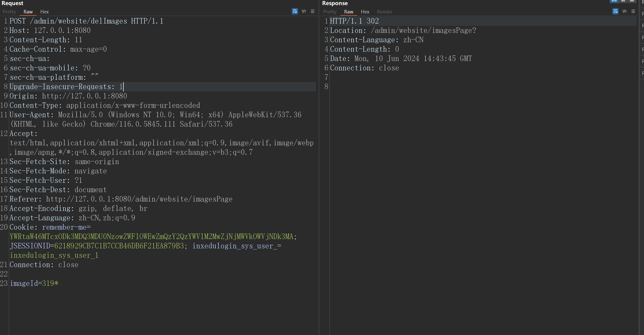Click the 'Request' panel title

click(x=12, y=3)
